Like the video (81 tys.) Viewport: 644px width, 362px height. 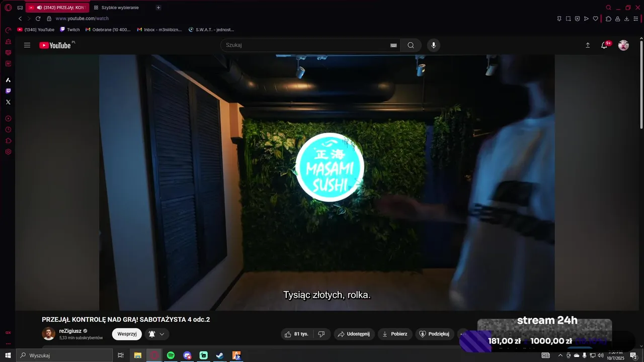tap(297, 334)
